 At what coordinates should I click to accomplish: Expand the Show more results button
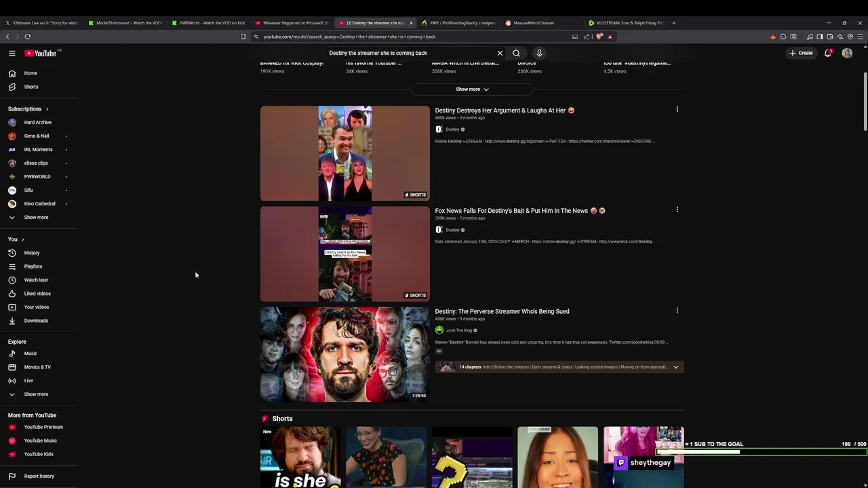[x=472, y=89]
